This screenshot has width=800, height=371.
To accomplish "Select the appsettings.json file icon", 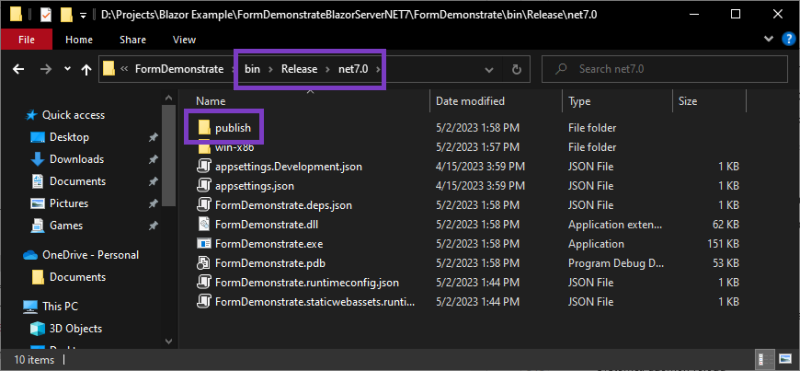I will point(204,186).
